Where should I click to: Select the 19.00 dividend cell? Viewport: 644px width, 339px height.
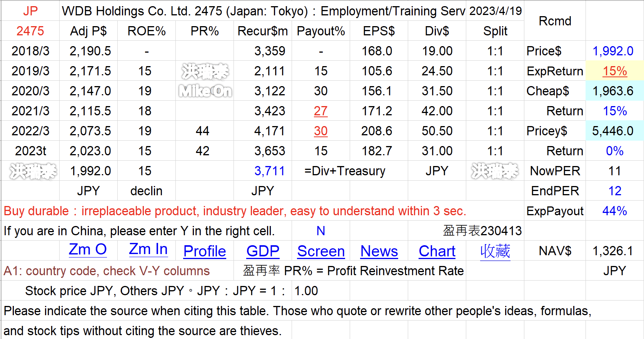pyautogui.click(x=437, y=51)
